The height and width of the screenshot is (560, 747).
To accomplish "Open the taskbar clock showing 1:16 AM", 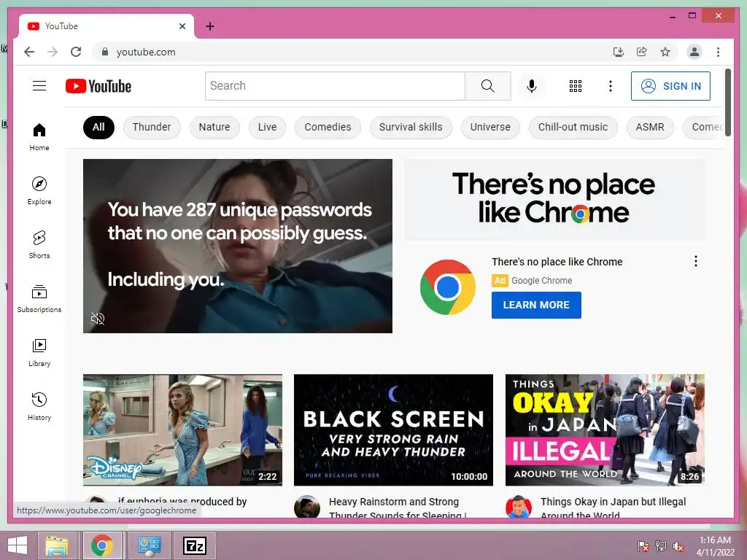I will [x=715, y=546].
